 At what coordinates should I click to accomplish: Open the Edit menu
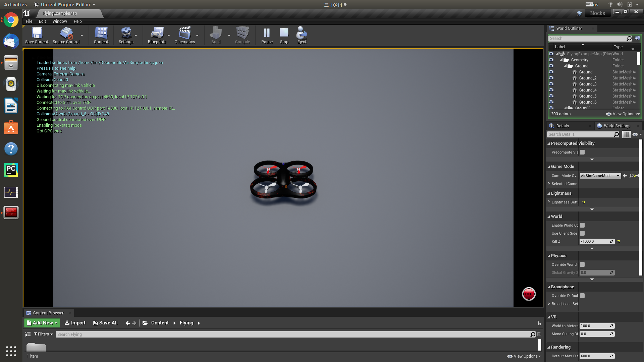point(42,21)
